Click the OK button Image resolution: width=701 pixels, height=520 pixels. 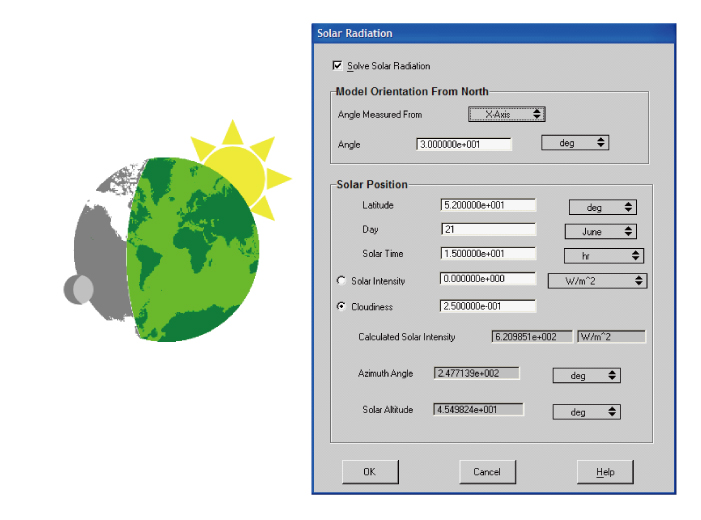[370, 472]
